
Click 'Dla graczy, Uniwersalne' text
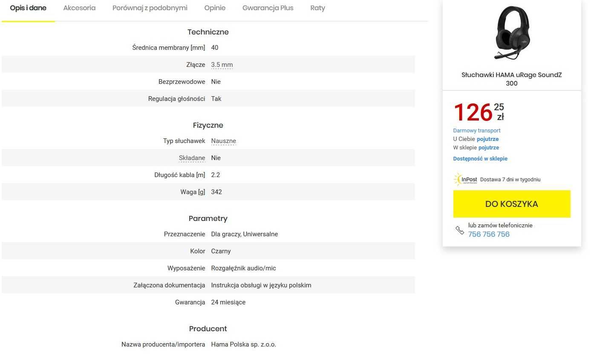coord(245,234)
